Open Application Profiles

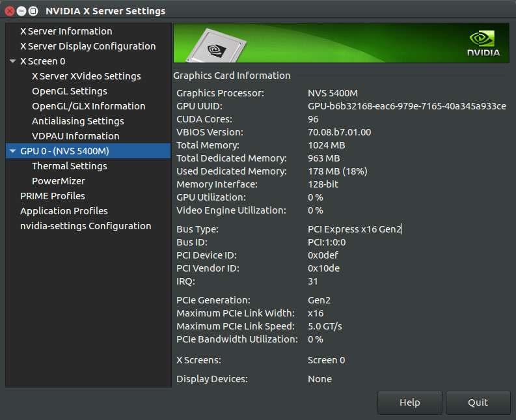pyautogui.click(x=64, y=211)
